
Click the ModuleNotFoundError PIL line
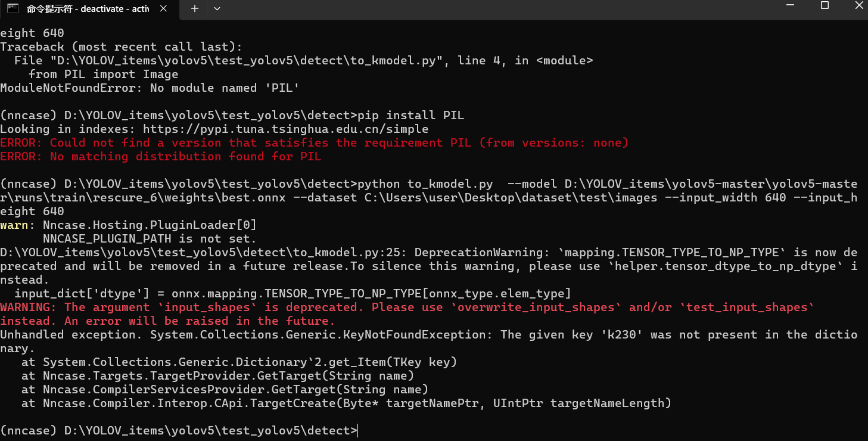[149, 88]
